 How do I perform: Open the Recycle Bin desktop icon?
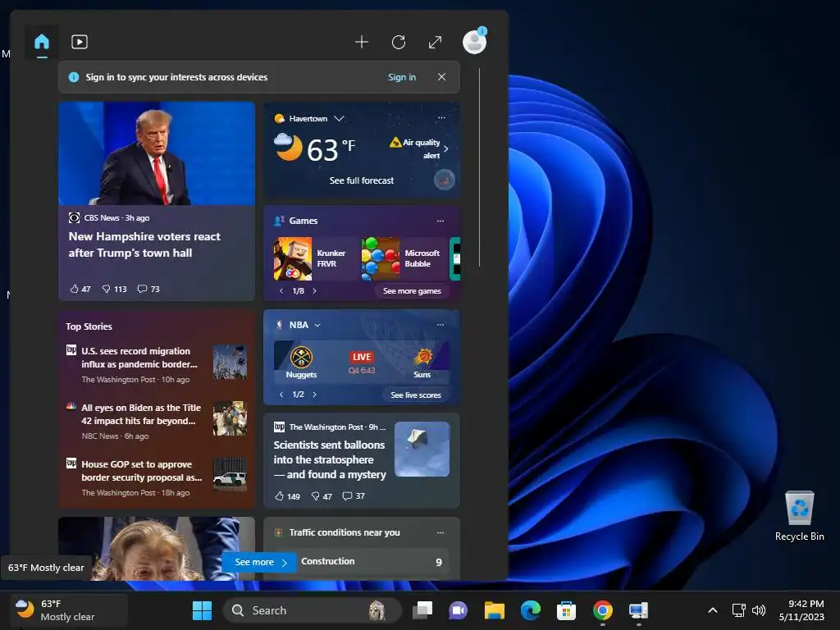[799, 516]
